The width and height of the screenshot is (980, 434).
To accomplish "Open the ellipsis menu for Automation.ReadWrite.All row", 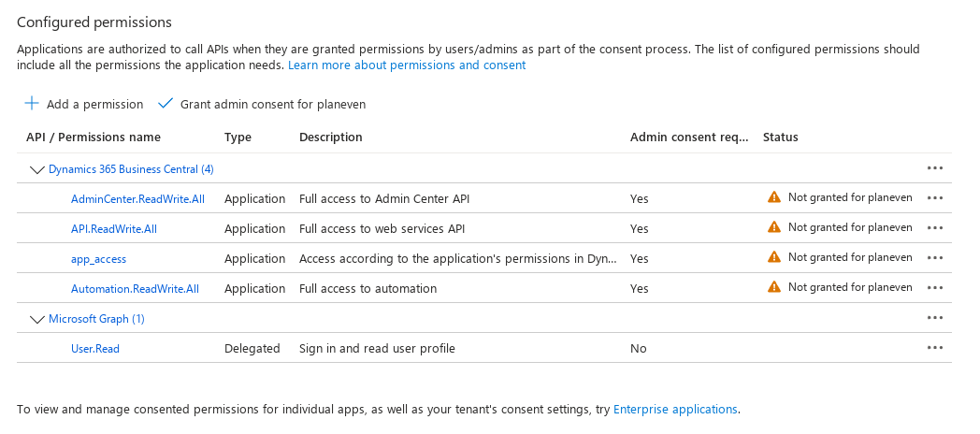I will [x=935, y=288].
